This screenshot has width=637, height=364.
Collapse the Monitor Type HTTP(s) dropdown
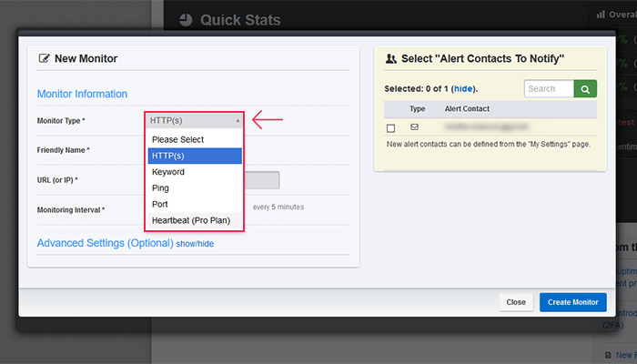coord(194,121)
